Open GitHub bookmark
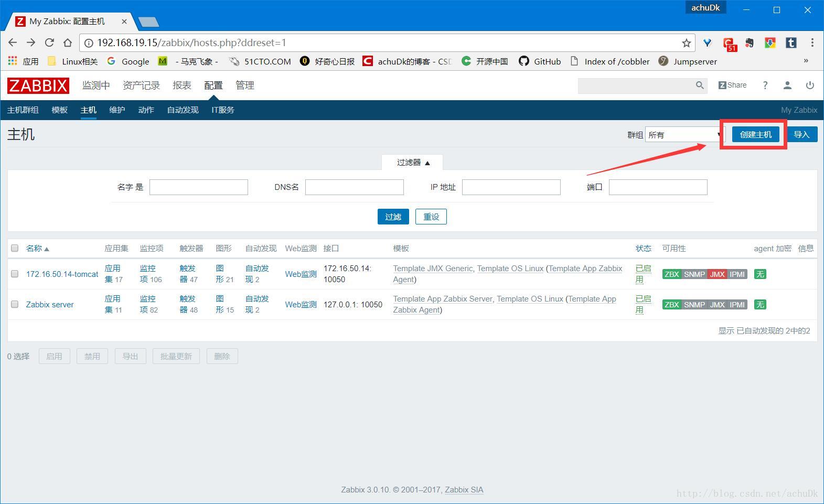Screen dimensions: 824x504 [x=540, y=61]
